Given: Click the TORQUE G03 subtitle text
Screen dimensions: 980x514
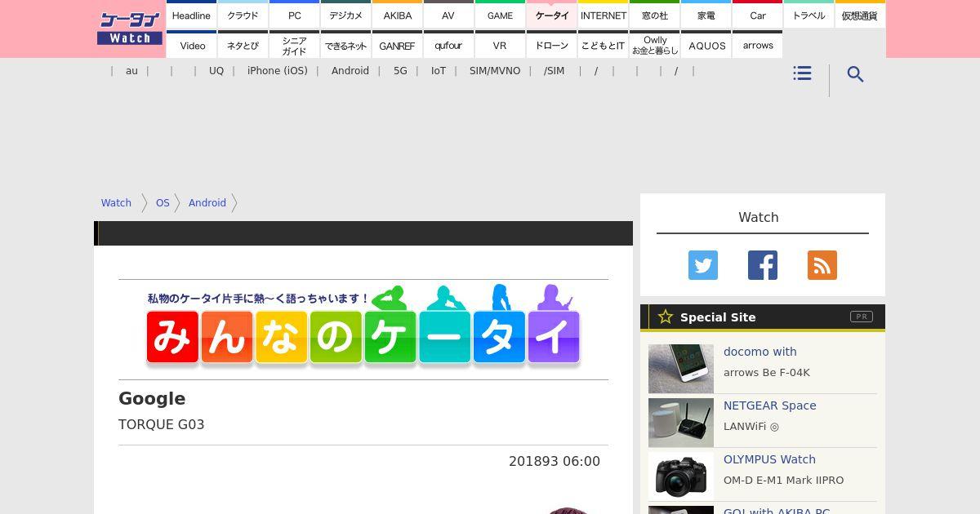Looking at the screenshot, I should [162, 424].
